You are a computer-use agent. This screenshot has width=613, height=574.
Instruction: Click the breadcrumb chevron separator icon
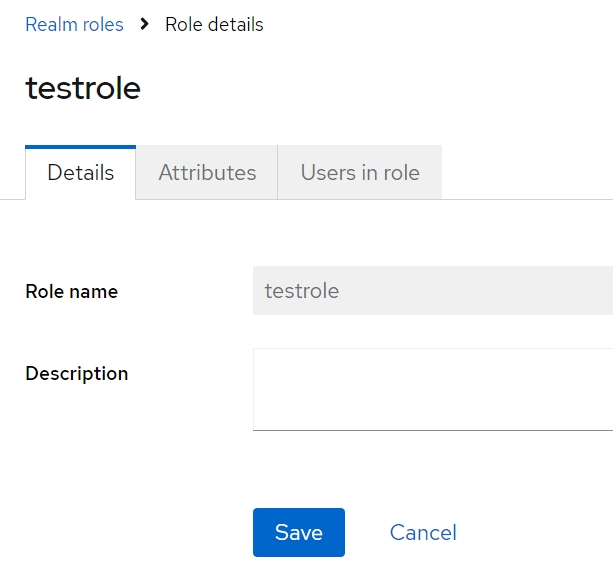[x=144, y=24]
